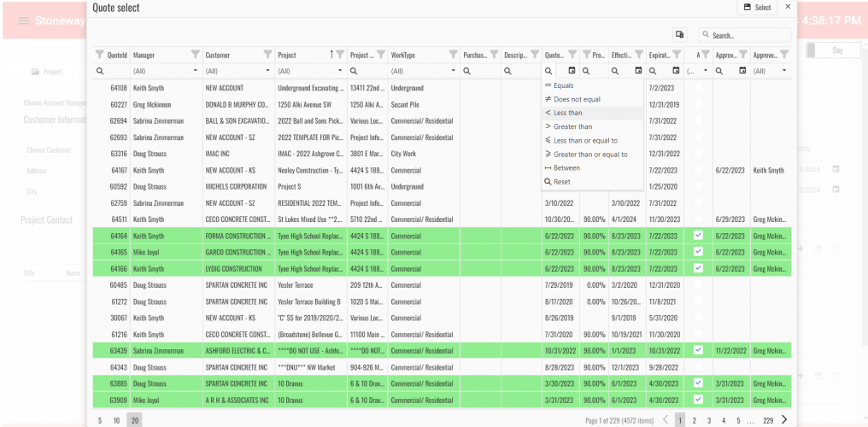Click the grid Search input box
The height and width of the screenshot is (427, 868).
tap(737, 35)
